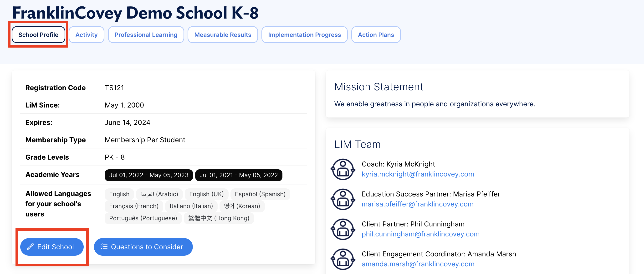Open the Measurable Results tab

click(x=223, y=35)
